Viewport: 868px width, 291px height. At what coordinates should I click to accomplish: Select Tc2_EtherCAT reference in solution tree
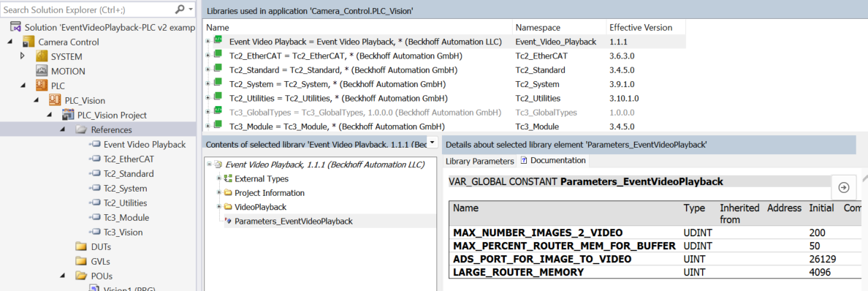129,159
